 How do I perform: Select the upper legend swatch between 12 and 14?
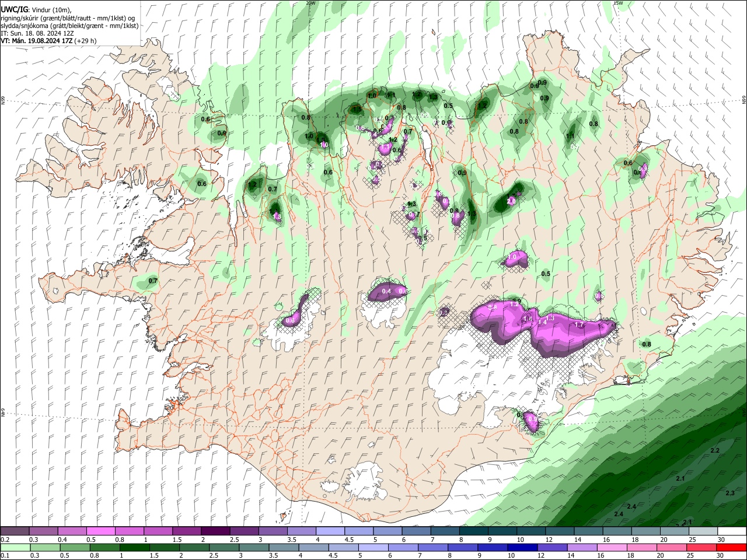click(560, 531)
